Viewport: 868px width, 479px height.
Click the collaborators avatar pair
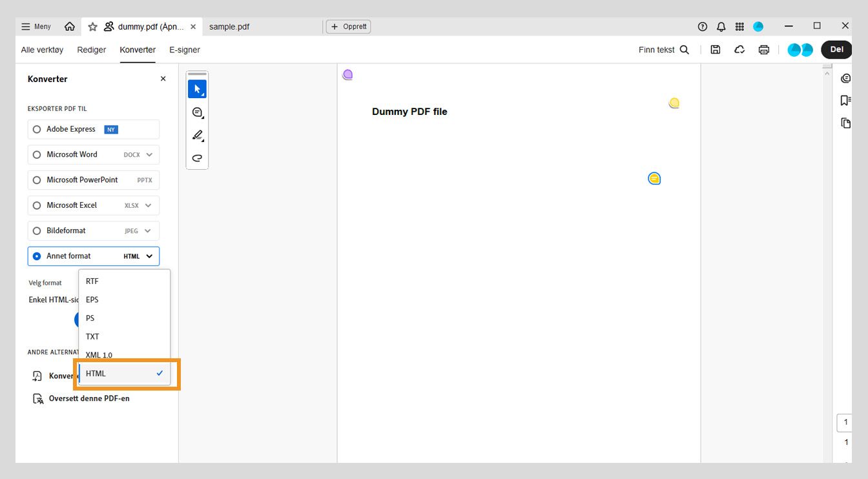pyautogui.click(x=800, y=50)
